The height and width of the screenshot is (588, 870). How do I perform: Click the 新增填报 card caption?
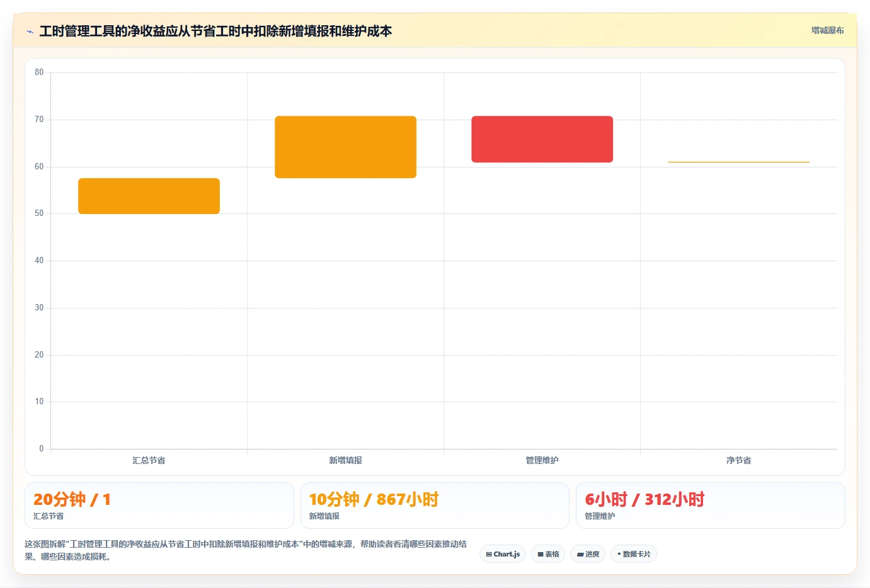tap(324, 516)
